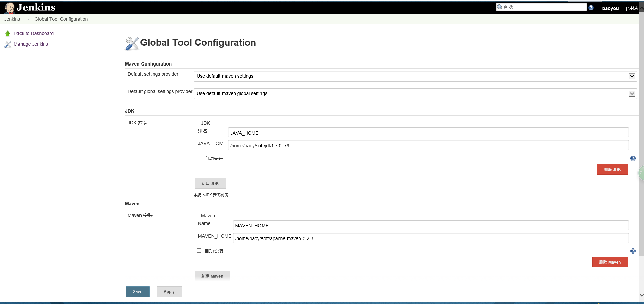Click the green Back to Dashboard arrow icon

tap(8, 33)
